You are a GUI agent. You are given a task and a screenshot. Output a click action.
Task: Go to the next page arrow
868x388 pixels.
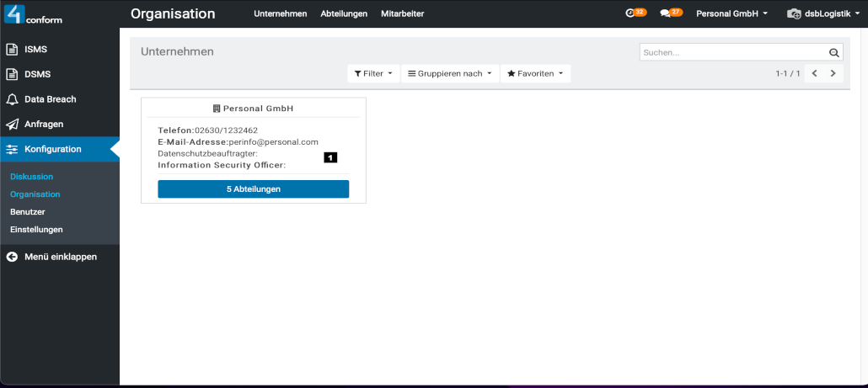[x=833, y=74]
